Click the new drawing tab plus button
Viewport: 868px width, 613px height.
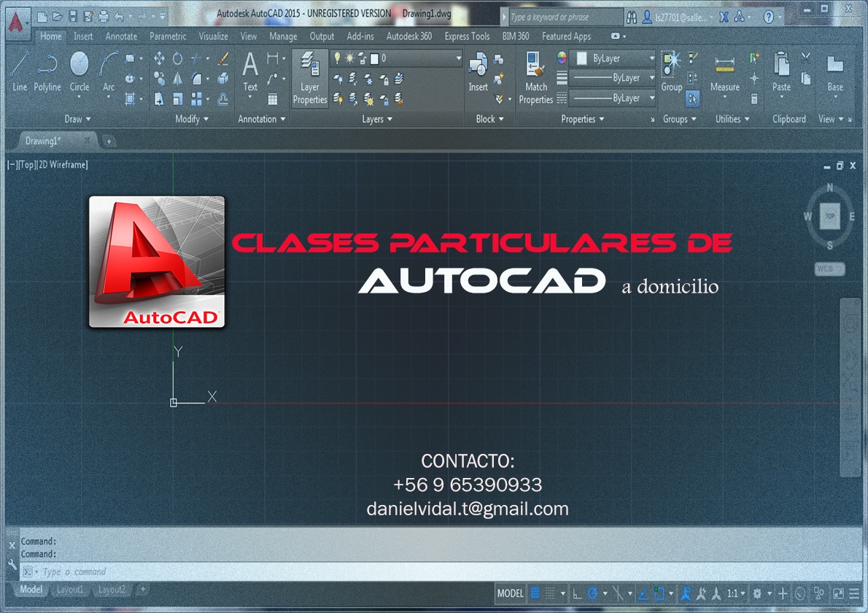[109, 142]
